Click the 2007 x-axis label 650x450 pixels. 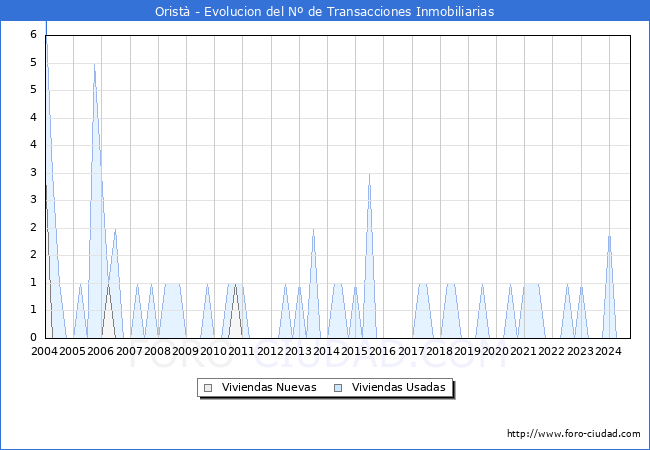[x=129, y=351]
